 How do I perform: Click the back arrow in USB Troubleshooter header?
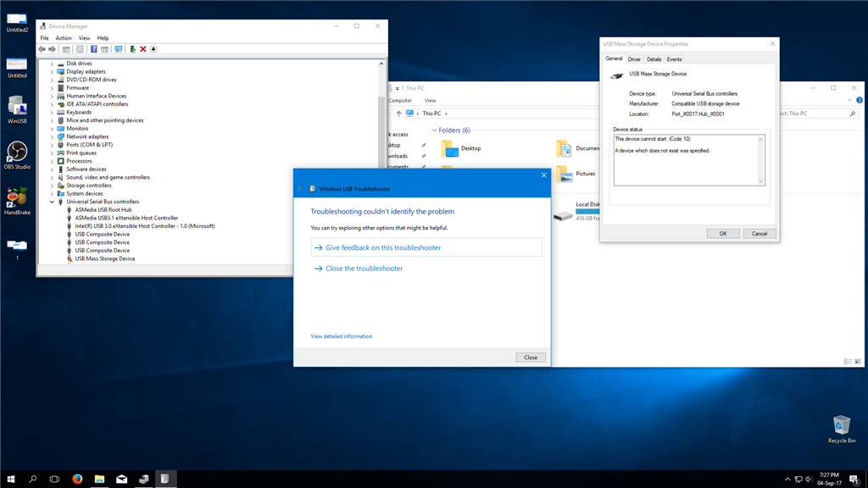pyautogui.click(x=300, y=189)
